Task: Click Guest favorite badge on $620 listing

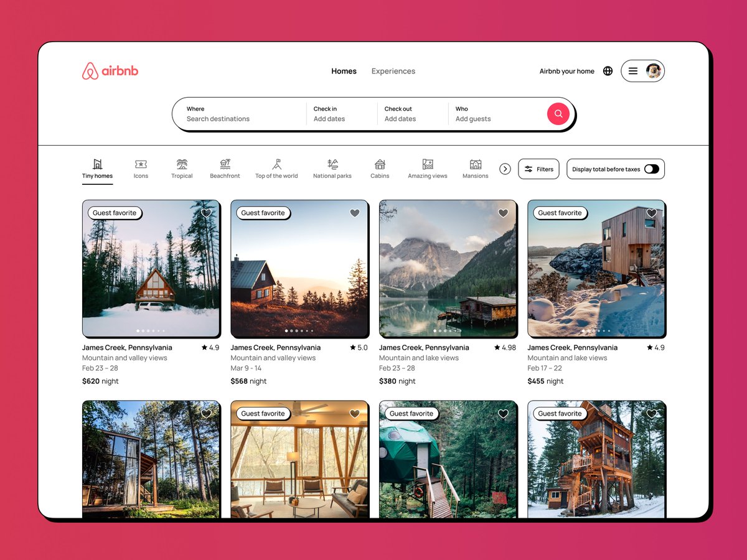Action: click(x=115, y=213)
